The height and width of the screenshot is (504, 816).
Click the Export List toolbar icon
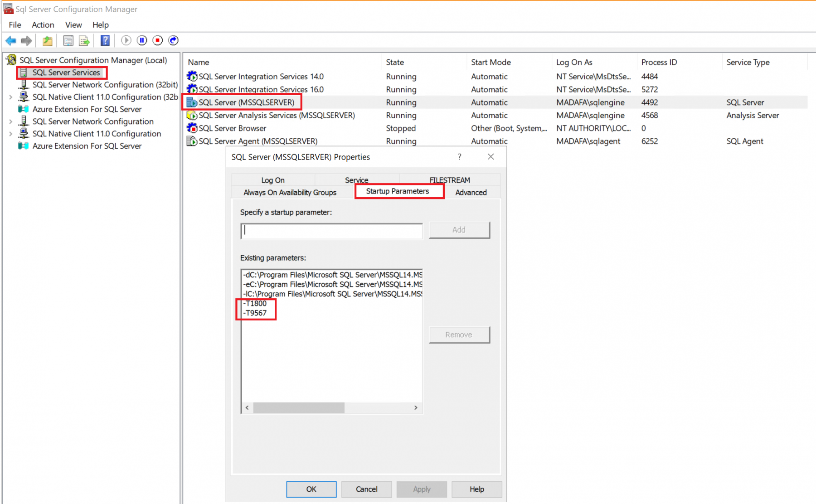(x=84, y=41)
